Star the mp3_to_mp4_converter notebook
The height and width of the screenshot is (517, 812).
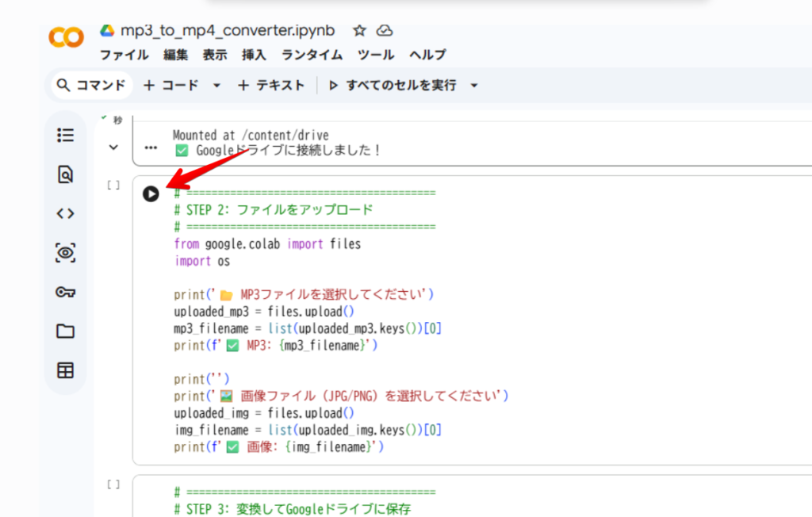tap(359, 31)
